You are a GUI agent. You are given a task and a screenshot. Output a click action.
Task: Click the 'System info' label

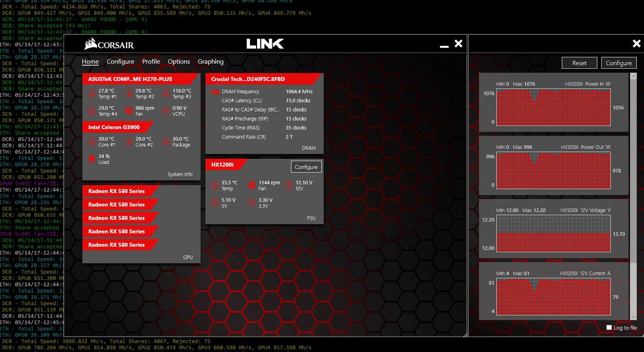tap(180, 174)
